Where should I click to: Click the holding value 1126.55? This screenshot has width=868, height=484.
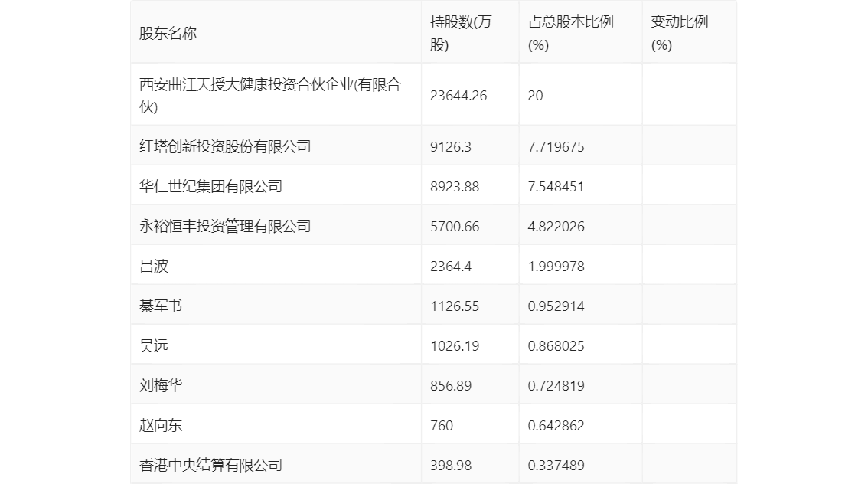(455, 306)
